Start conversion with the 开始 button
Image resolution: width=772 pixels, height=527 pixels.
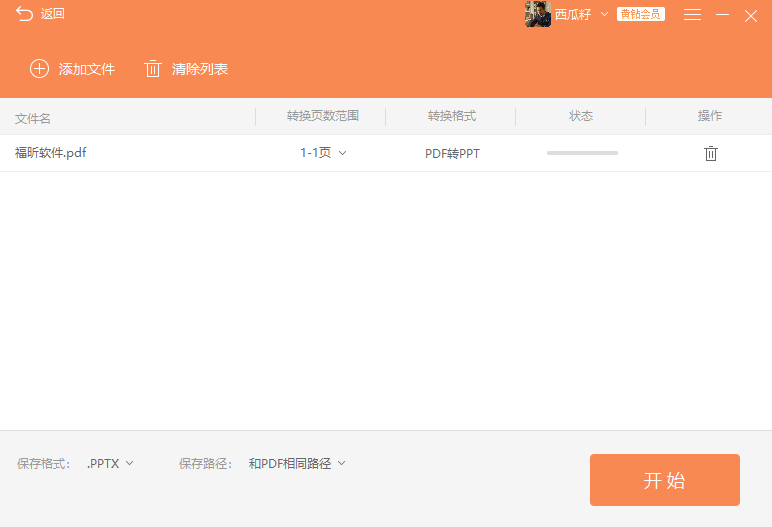click(665, 480)
